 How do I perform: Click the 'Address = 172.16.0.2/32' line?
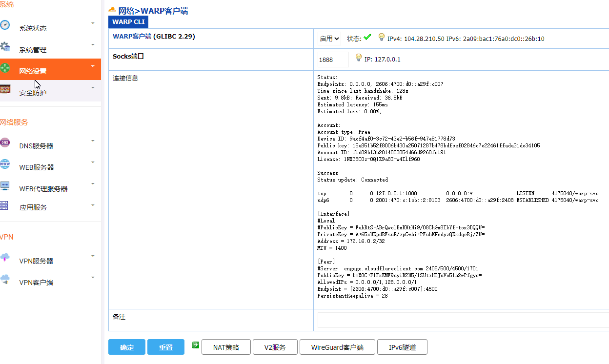351,241
